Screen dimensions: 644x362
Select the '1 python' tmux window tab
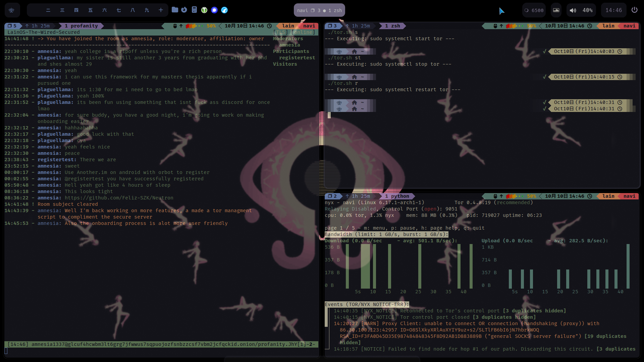tap(397, 196)
